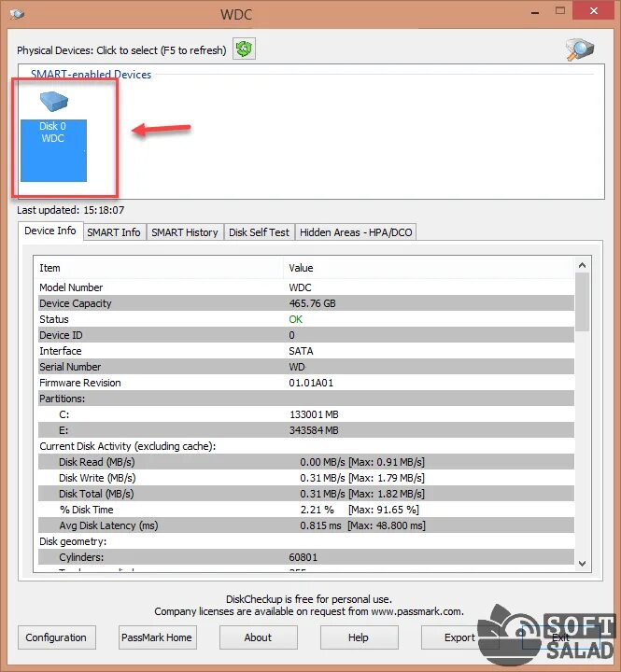Select the % Disk Time row
Viewport: 621px width, 672px height.
(306, 510)
